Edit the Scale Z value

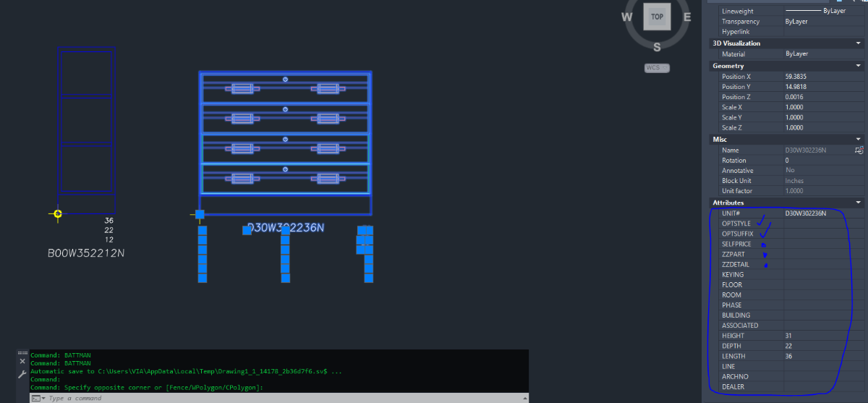(824, 127)
